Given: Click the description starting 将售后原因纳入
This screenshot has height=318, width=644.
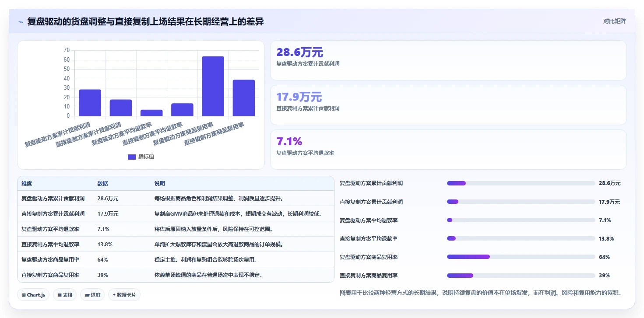Looking at the screenshot, I should 215,229.
